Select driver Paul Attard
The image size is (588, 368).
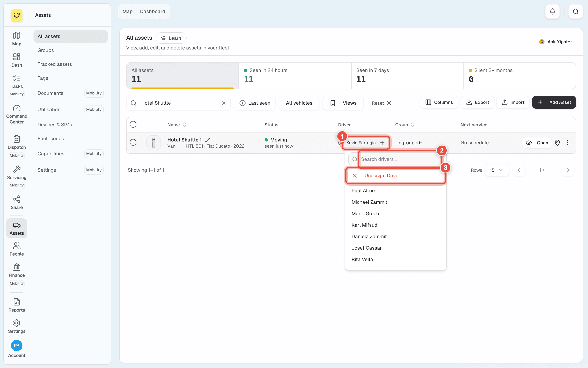pos(395,191)
